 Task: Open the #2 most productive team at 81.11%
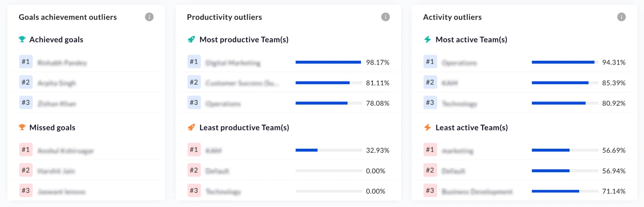[288, 82]
